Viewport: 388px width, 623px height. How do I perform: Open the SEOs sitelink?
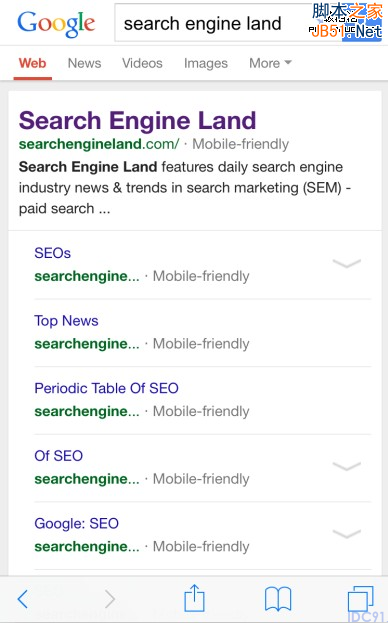tap(52, 253)
